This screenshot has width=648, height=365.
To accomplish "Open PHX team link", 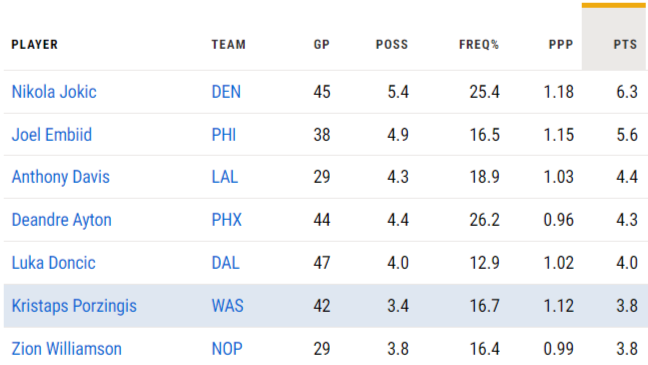I will (x=226, y=220).
